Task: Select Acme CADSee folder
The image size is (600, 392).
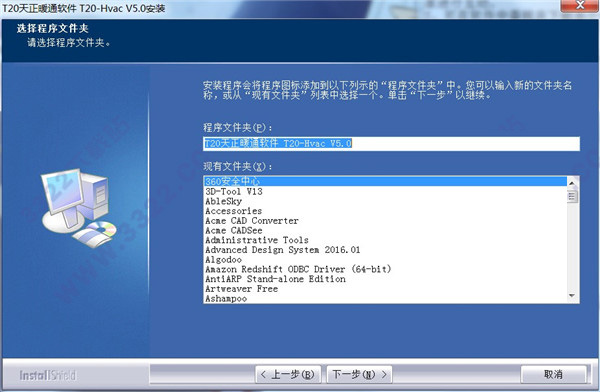Action: click(385, 230)
